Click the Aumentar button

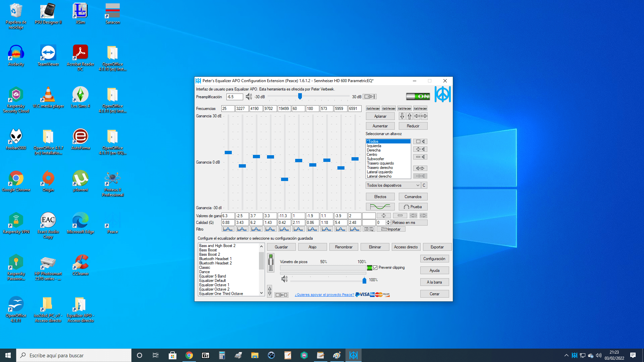(x=380, y=126)
